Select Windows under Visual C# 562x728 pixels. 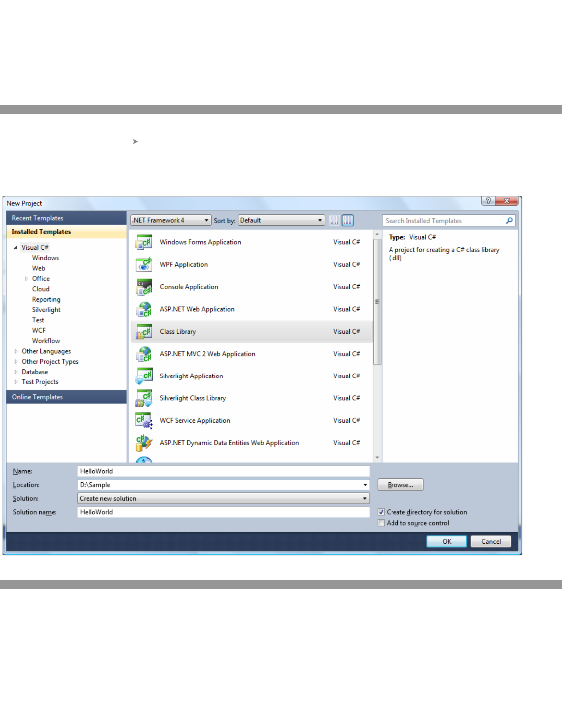tap(45, 258)
